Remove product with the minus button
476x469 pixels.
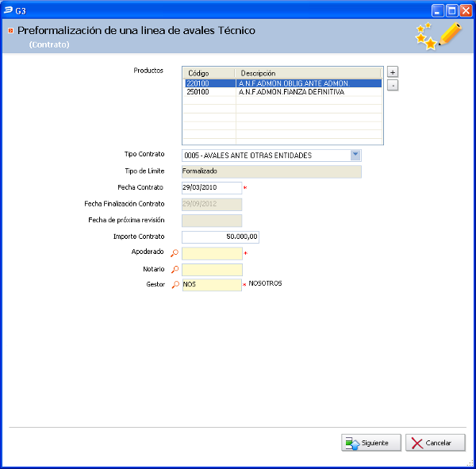pos(393,86)
